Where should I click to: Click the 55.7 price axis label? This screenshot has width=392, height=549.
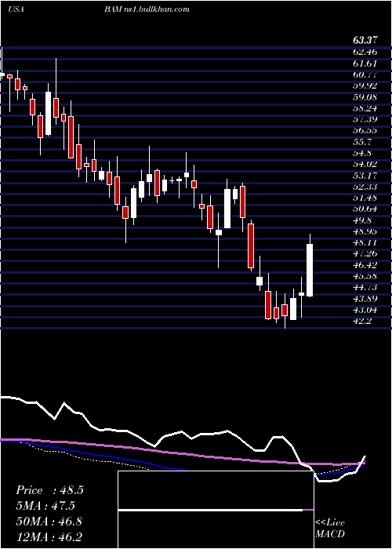(362, 142)
